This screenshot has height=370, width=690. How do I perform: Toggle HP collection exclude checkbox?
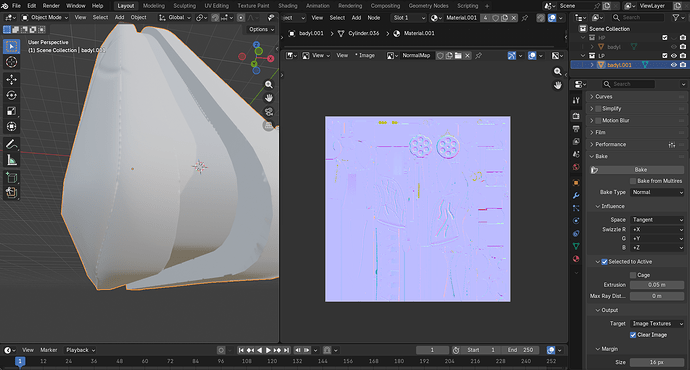(x=665, y=38)
